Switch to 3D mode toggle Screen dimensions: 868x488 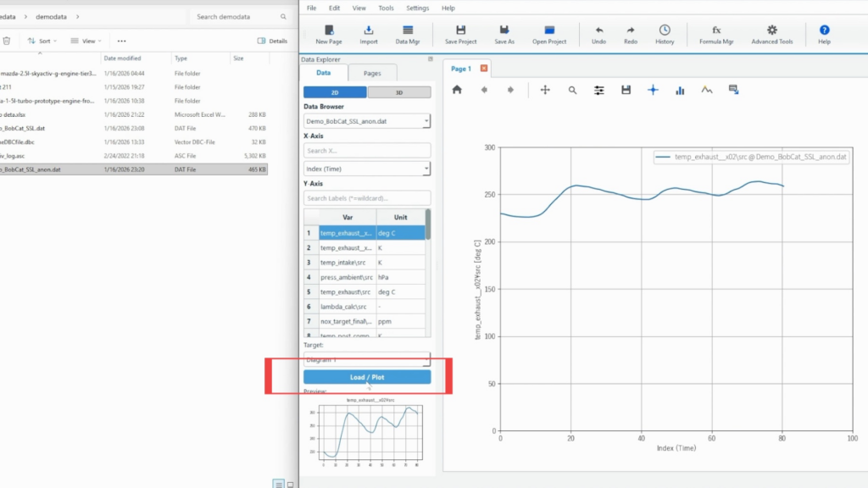tap(398, 92)
